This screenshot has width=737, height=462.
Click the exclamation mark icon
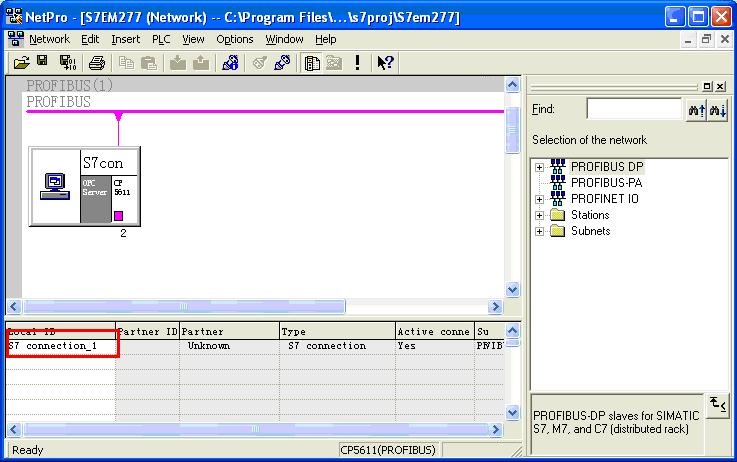[x=358, y=63]
